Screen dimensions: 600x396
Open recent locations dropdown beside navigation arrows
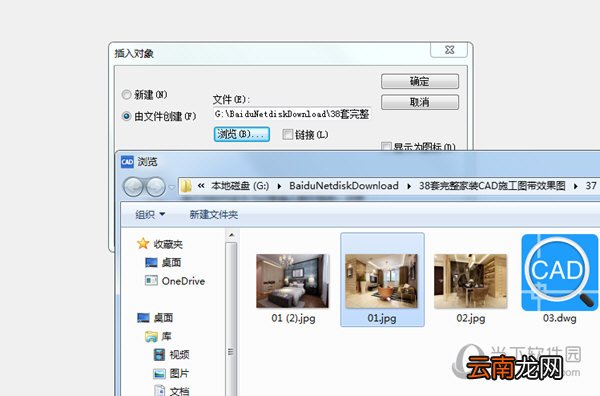tap(172, 187)
